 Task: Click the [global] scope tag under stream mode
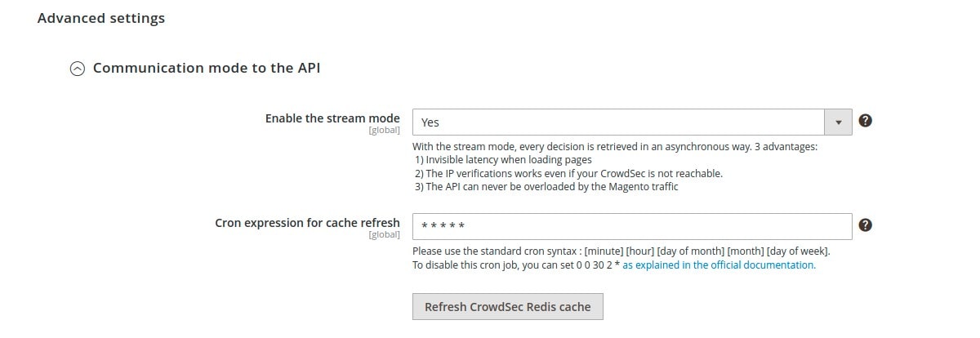click(385, 130)
